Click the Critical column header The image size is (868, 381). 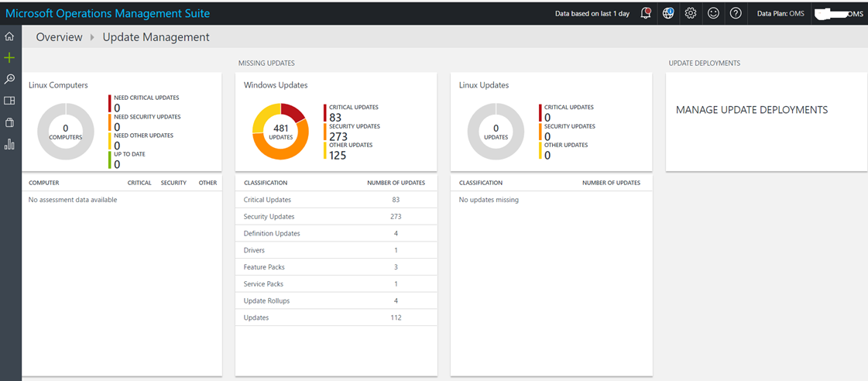click(x=139, y=183)
